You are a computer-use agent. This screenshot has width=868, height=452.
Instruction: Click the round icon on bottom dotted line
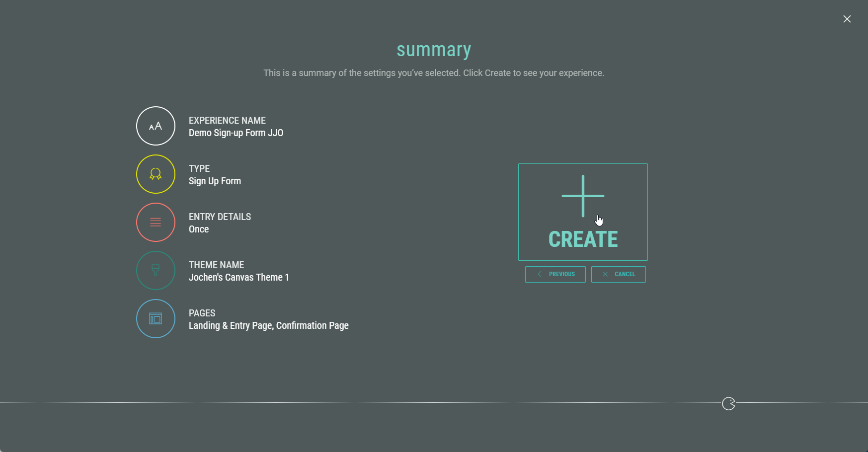point(728,404)
